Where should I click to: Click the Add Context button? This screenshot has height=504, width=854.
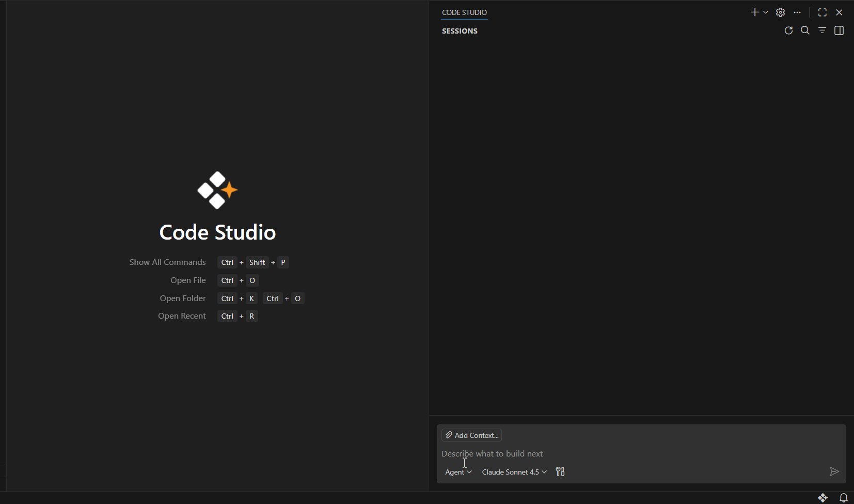point(472,435)
